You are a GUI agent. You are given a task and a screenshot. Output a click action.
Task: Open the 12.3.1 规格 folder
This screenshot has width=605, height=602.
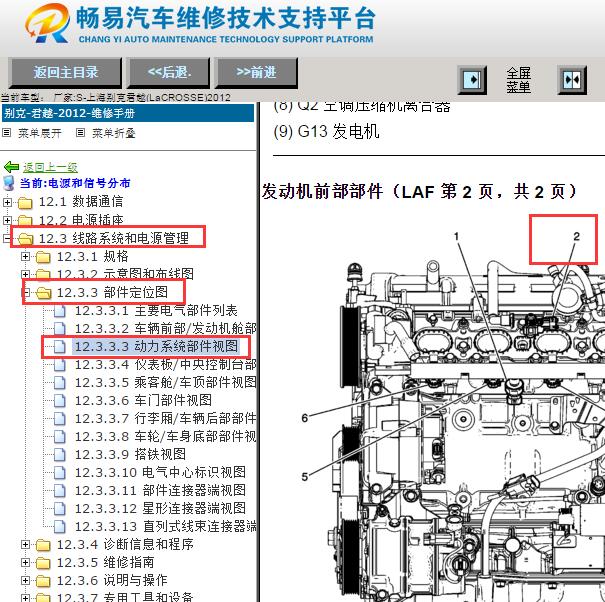click(x=93, y=256)
